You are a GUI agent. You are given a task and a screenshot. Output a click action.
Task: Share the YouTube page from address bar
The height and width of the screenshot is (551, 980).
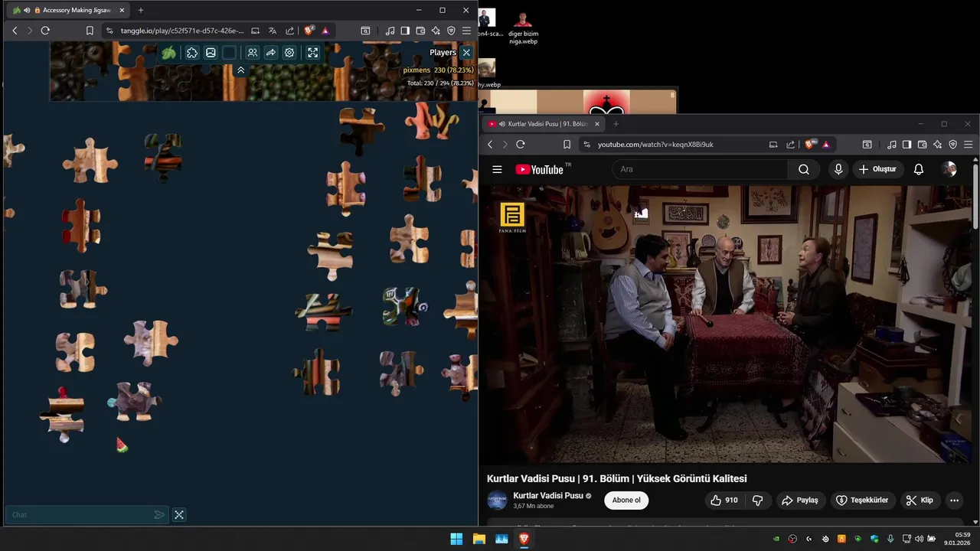(x=791, y=145)
